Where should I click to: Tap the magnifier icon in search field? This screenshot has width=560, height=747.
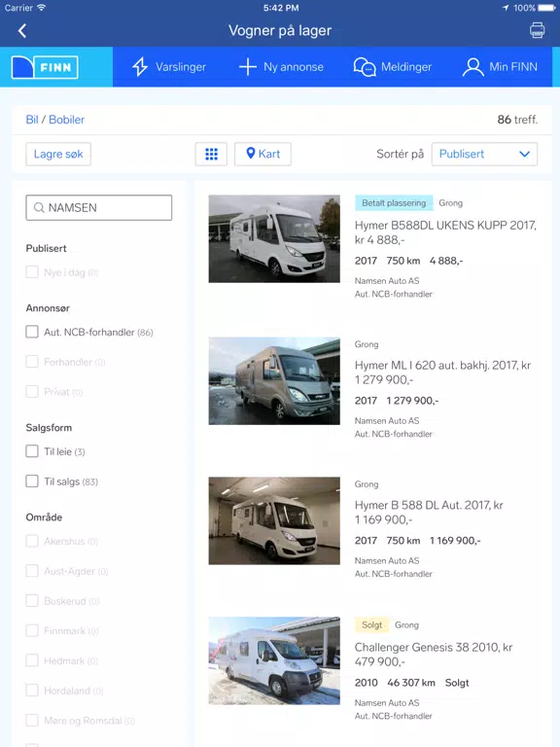39,208
